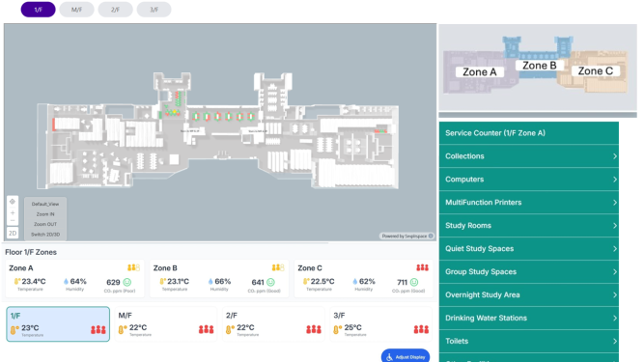Viewport: 644px width, 362px height.
Task: Click Zone C thermometer icon
Action: 305,282
